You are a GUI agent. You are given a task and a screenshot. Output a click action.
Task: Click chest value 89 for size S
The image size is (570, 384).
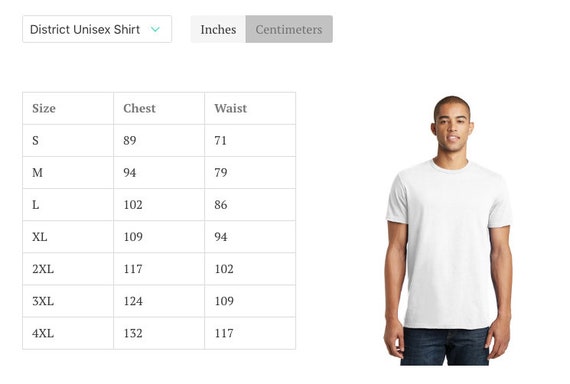(130, 141)
